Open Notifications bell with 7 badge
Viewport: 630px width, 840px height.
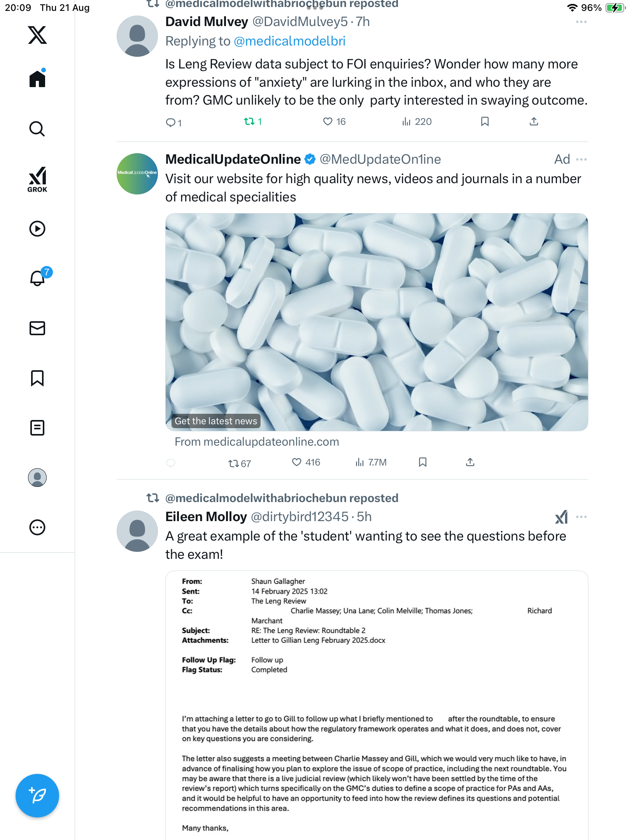(x=38, y=278)
